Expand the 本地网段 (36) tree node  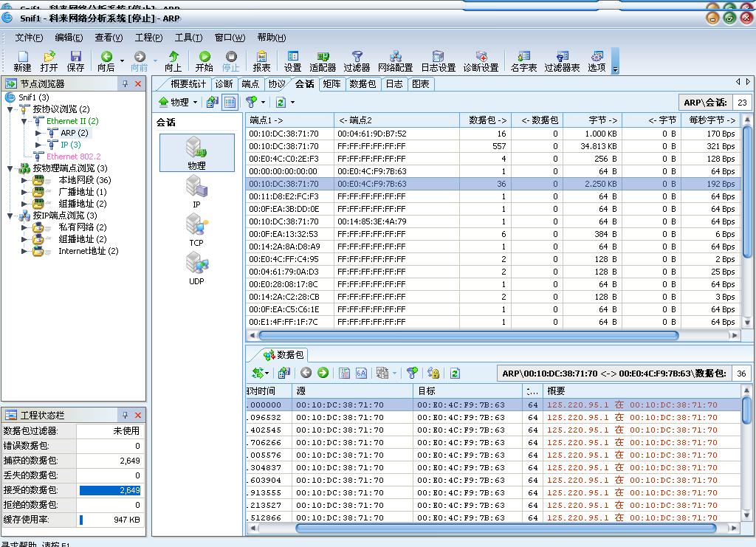(x=25, y=180)
